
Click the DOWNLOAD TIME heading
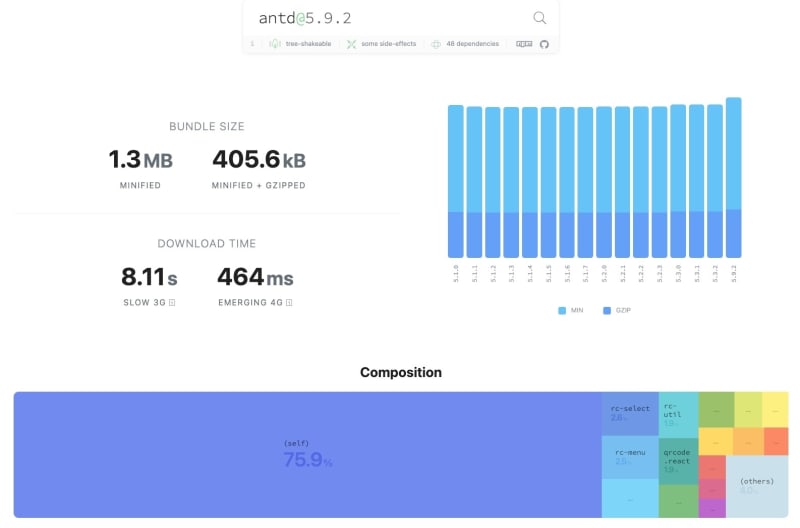207,244
